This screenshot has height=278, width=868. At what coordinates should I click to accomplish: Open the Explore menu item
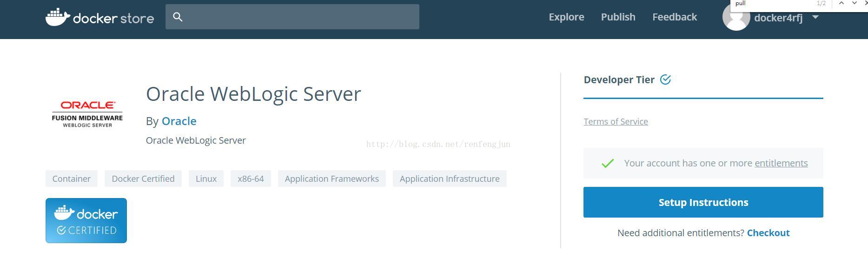[x=566, y=17]
